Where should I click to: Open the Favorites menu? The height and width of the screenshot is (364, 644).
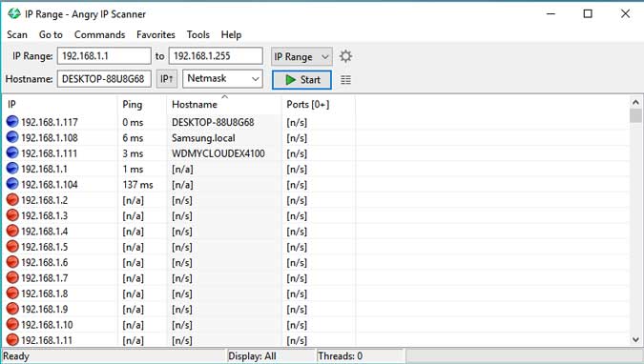point(156,35)
